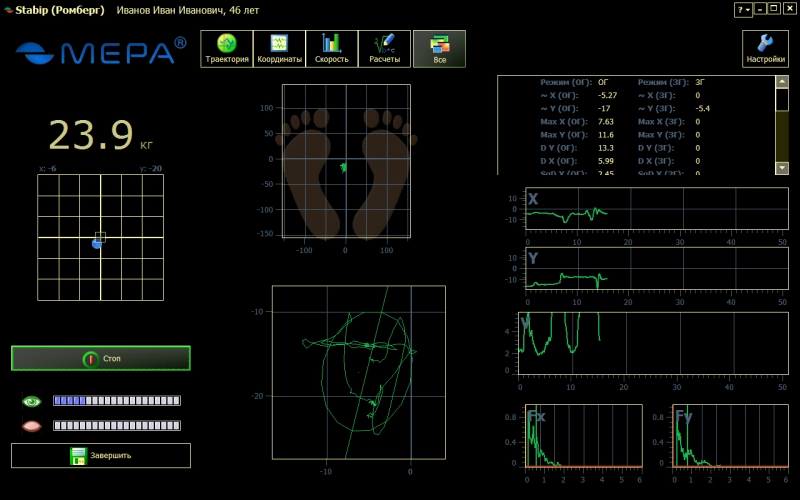Open the Скорость chart view

click(x=332, y=48)
